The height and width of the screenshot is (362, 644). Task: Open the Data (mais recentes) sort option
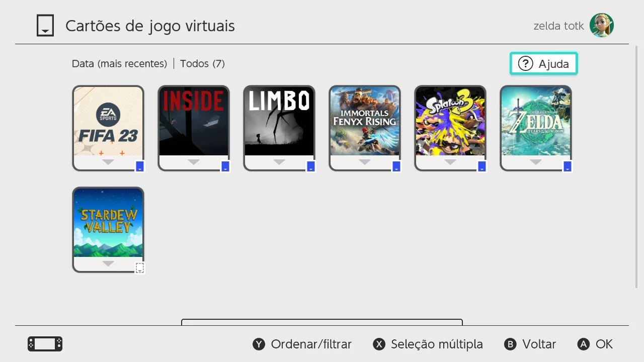pyautogui.click(x=119, y=64)
